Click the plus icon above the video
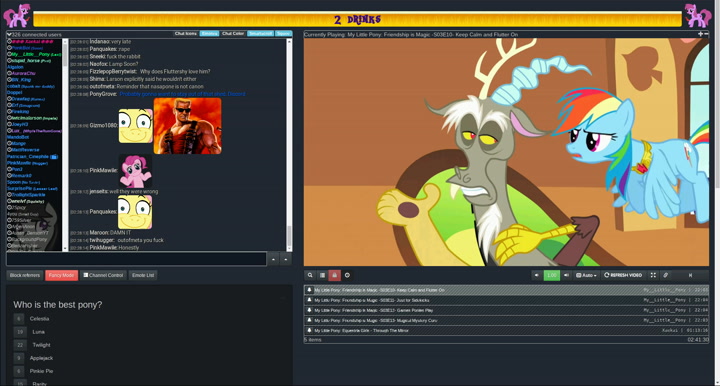The image size is (720, 386). click(700, 34)
